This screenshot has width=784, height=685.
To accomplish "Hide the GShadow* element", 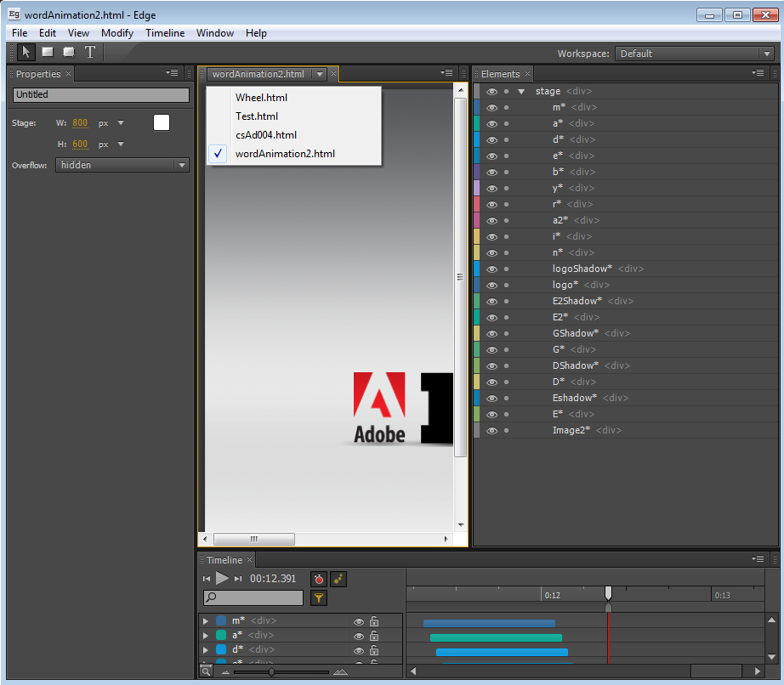I will (x=492, y=334).
